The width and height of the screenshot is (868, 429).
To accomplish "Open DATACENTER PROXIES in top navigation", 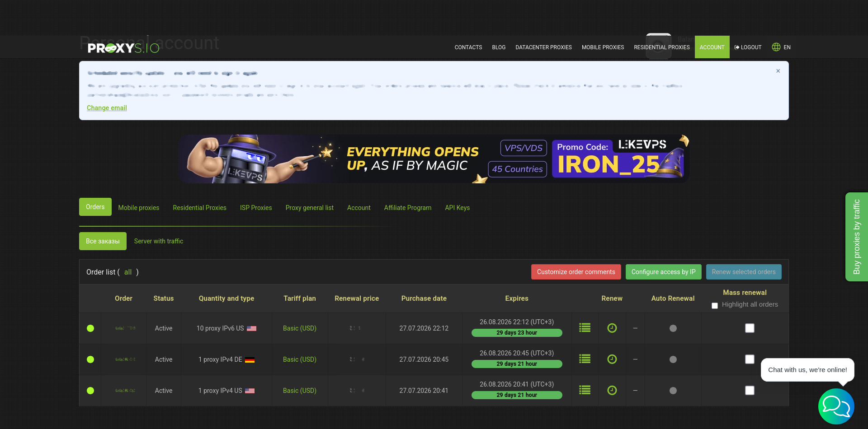I will pos(543,47).
